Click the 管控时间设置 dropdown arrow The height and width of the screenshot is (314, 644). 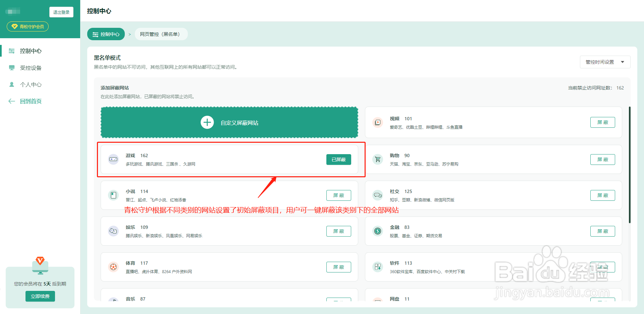(x=623, y=62)
